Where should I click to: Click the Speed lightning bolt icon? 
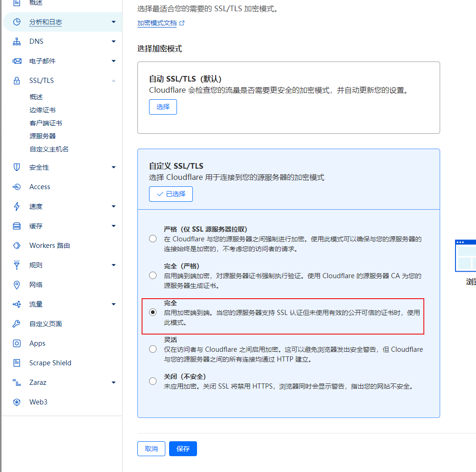pos(17,206)
